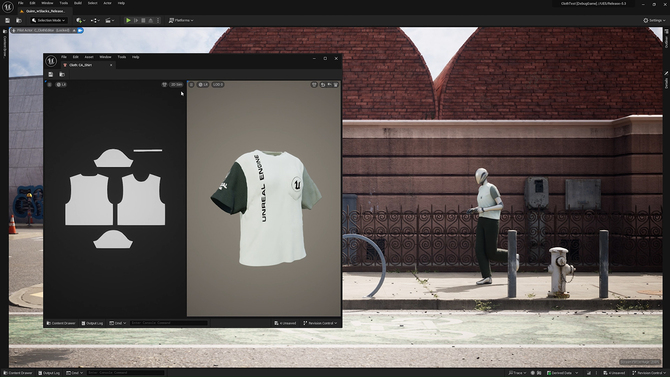Open Edit menu in main editor
Viewport: 670px width, 377px height.
tap(32, 3)
